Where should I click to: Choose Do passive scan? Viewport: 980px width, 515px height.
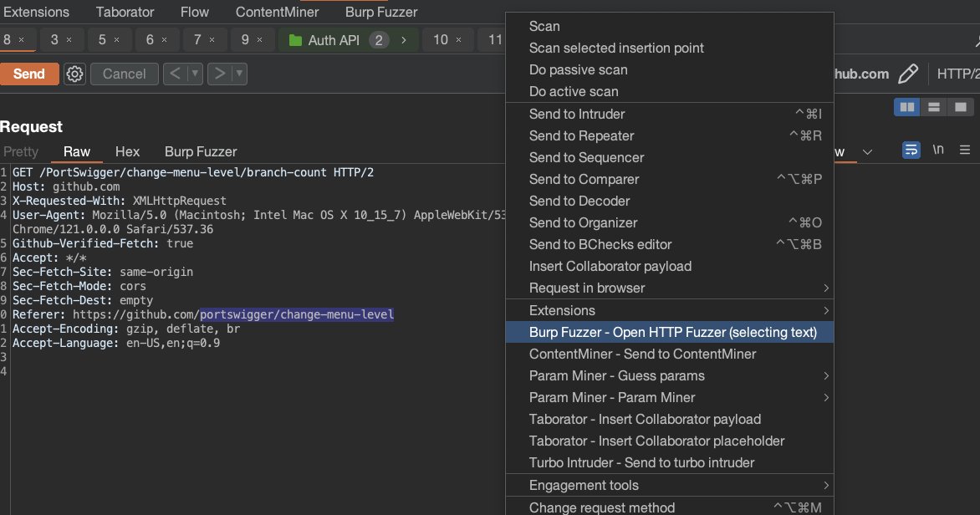670,70
